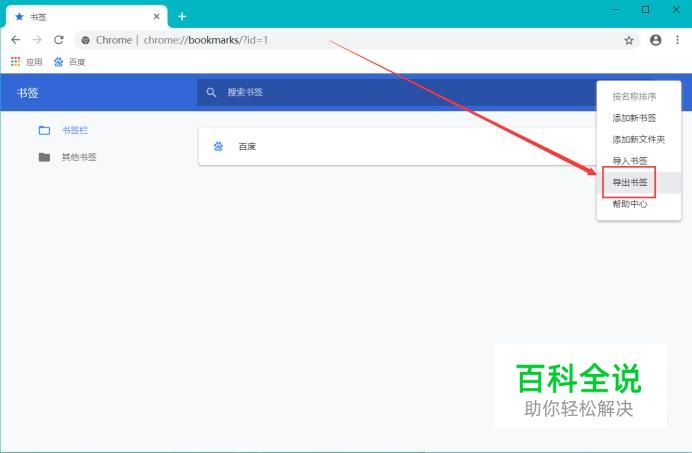Choose 导出书签 from the menu
Viewport: 692px width, 453px height.
pos(639,182)
